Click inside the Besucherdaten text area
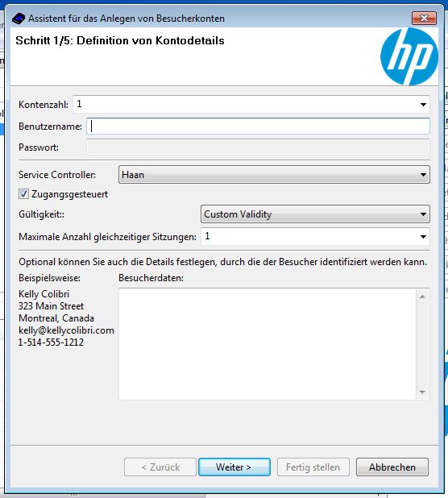448x498 pixels. (268, 344)
